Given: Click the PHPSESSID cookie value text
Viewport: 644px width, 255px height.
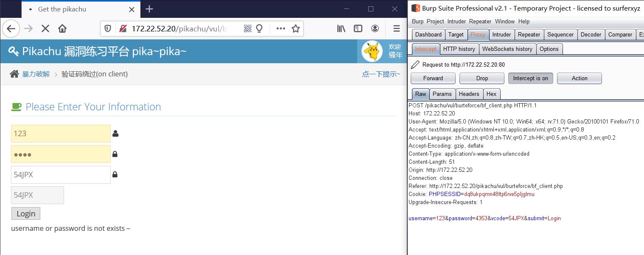Looking at the screenshot, I should (499, 194).
